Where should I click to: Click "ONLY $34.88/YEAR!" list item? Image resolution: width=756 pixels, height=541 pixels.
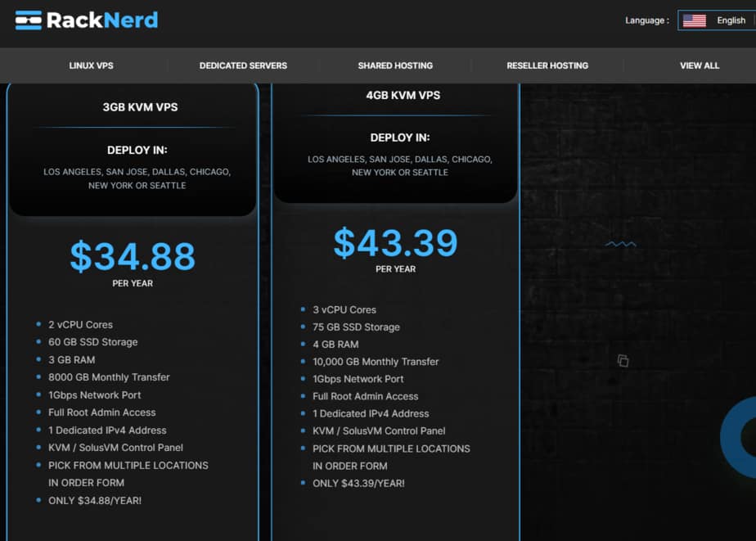(94, 500)
